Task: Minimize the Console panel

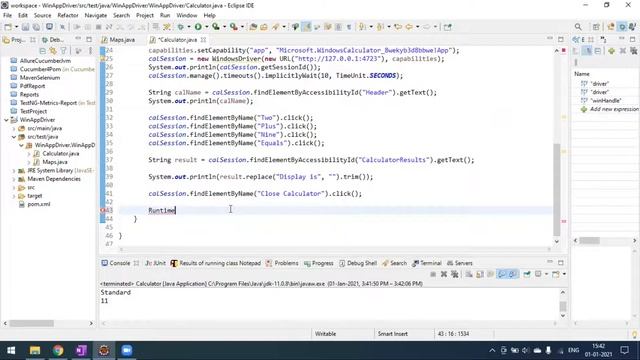Action: 550,262
